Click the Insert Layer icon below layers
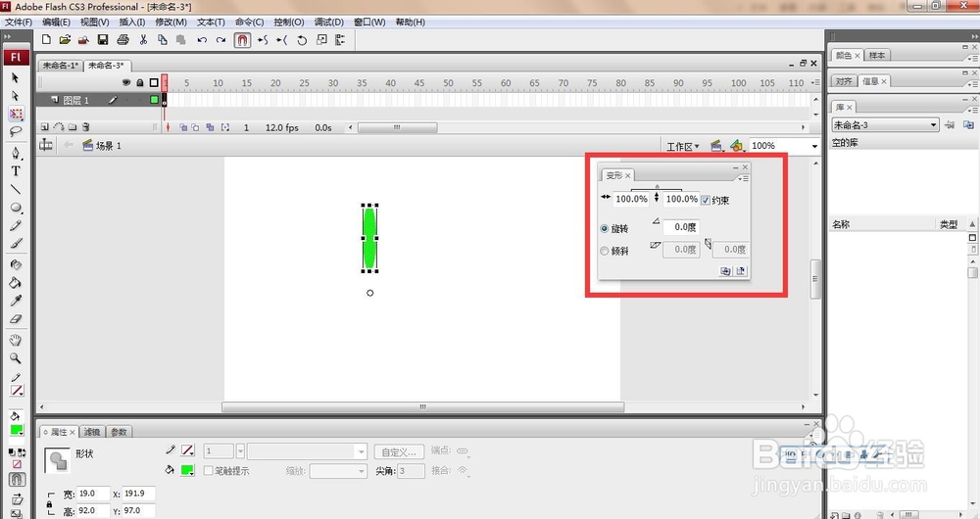Image resolution: width=980 pixels, height=519 pixels. [x=44, y=126]
